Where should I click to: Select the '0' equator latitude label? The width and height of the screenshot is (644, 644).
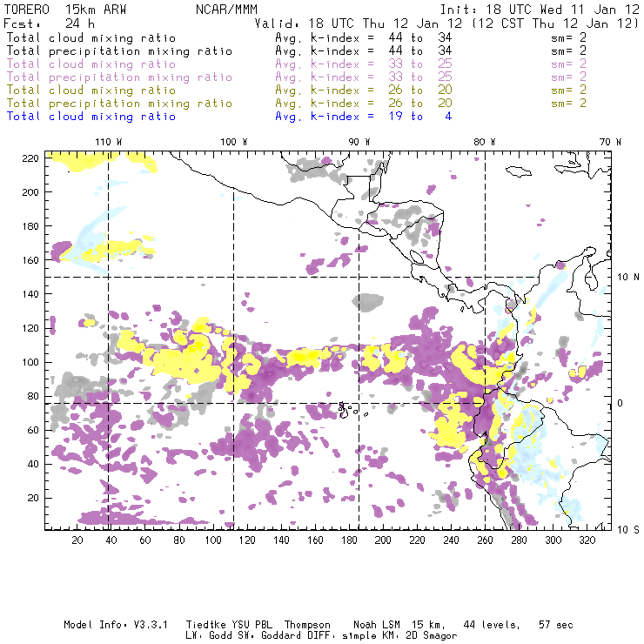[621, 403]
